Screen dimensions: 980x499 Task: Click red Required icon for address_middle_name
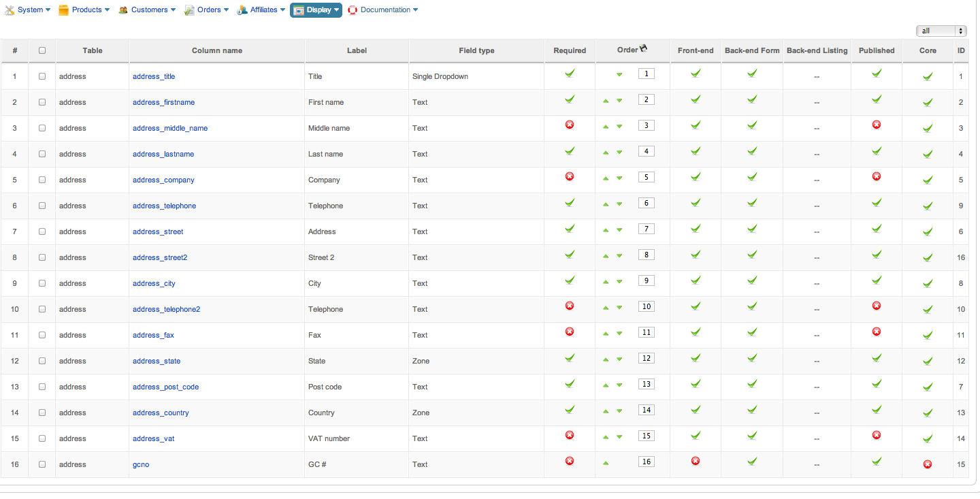pyautogui.click(x=570, y=125)
